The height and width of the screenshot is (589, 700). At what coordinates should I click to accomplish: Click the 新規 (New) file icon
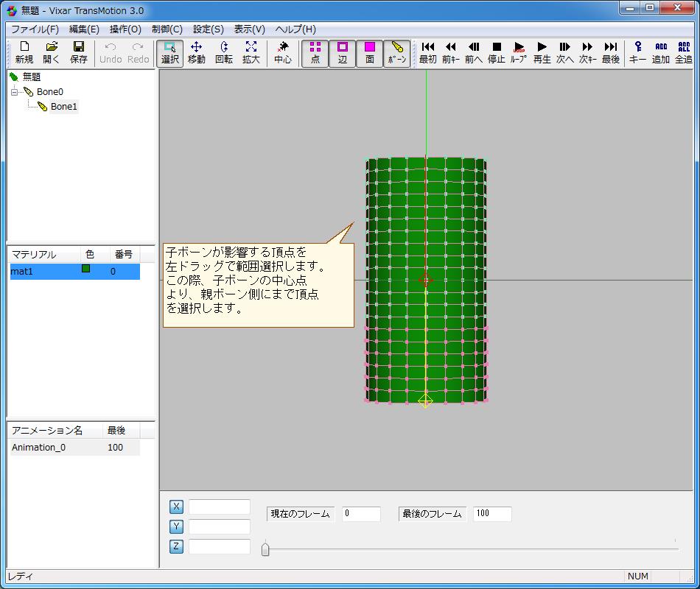point(24,52)
